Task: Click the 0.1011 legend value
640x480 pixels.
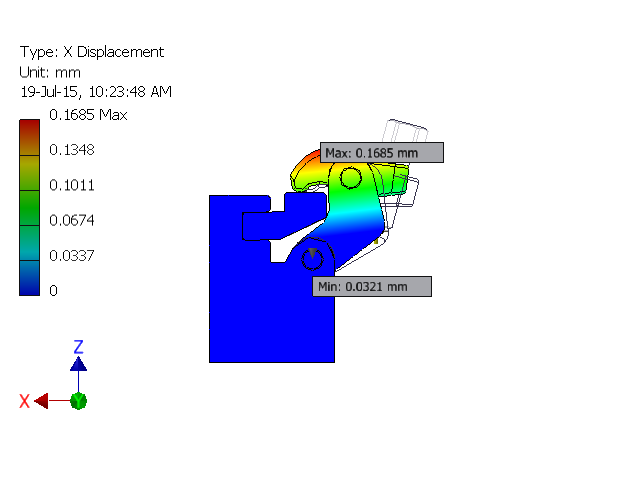Action: pyautogui.click(x=72, y=185)
